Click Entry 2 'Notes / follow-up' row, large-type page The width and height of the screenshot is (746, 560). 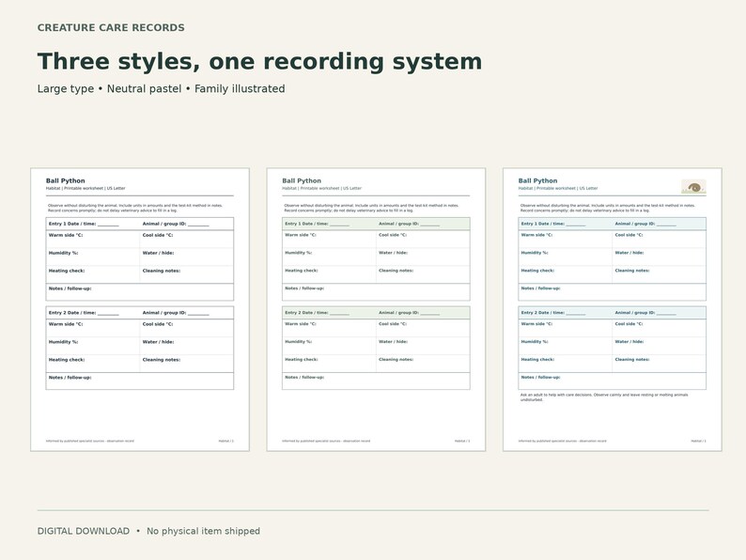point(140,381)
